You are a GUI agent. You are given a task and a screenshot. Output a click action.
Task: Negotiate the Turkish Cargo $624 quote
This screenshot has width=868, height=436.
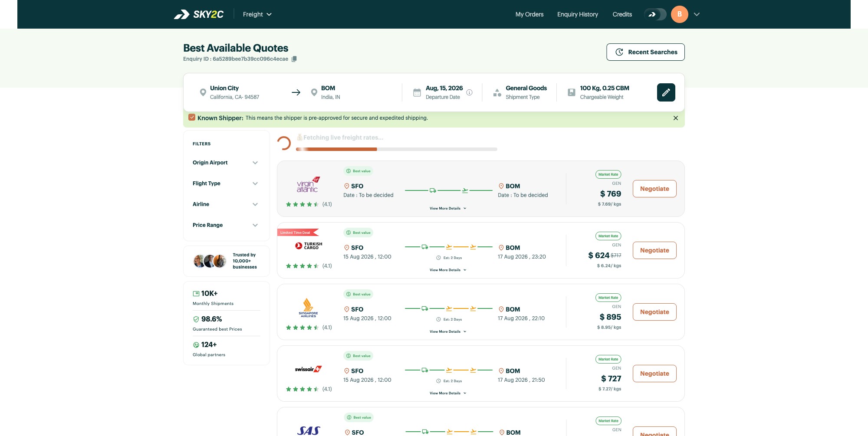[x=654, y=250]
